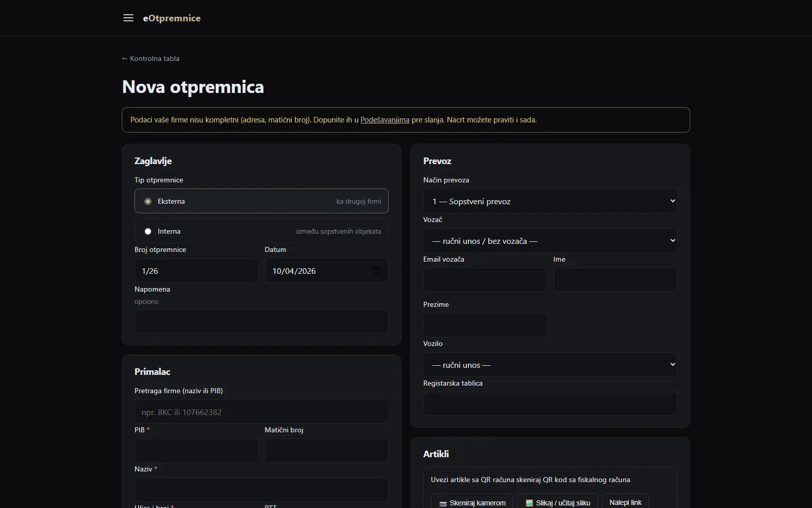Viewport: 812px width, 508px height.
Task: Click the Matični broj input field
Action: [x=326, y=451]
